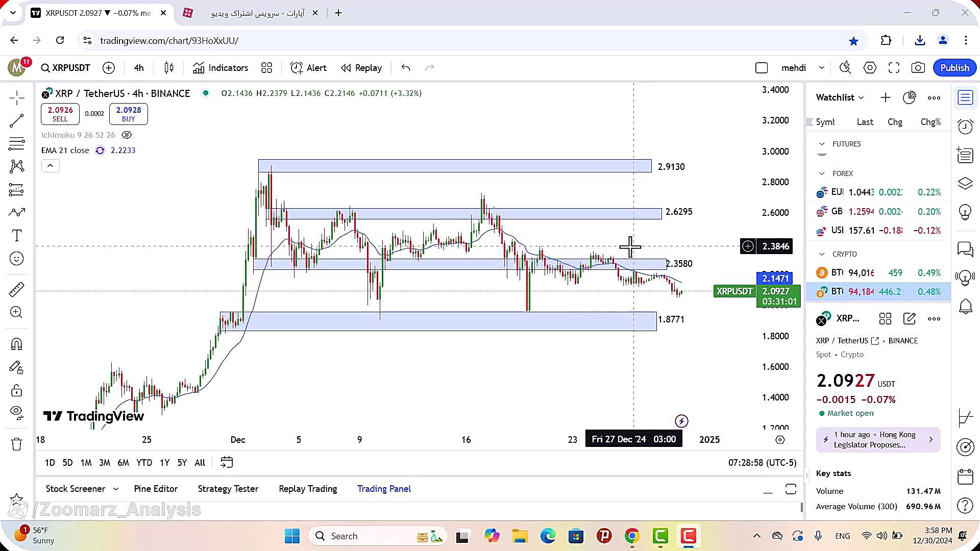Change the candlestick chart type
Viewport: 980px width, 551px height.
pos(169,68)
